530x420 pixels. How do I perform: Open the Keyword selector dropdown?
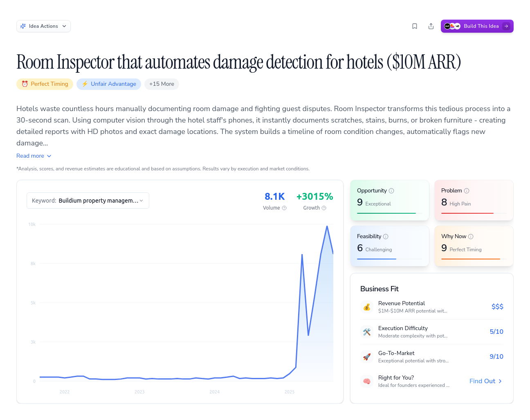click(x=88, y=201)
